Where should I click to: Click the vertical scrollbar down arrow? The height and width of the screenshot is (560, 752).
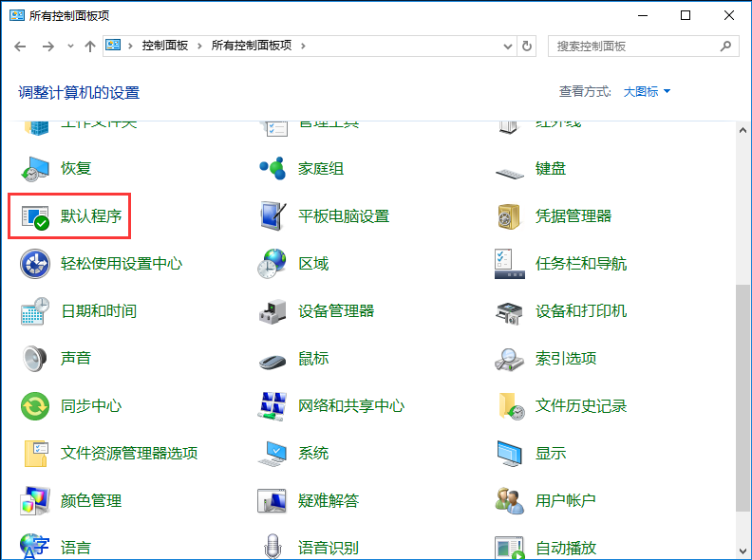point(743,551)
